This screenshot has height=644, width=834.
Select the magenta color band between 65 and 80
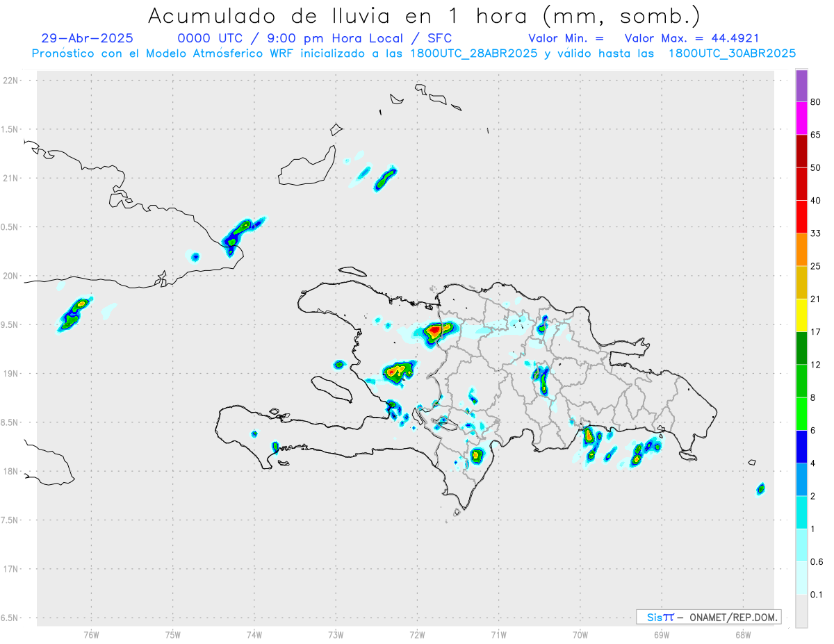pos(801,118)
